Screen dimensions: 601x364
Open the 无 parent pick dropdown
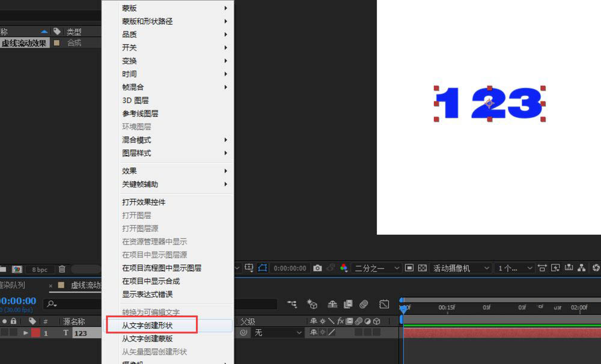(x=279, y=333)
